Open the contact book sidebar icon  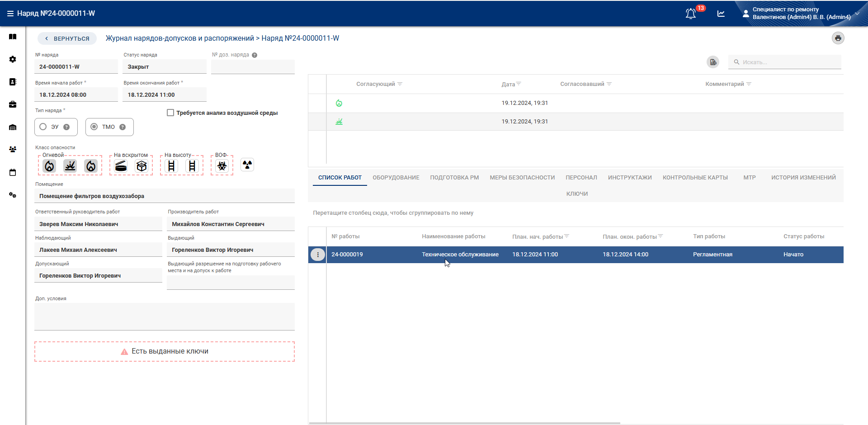click(x=13, y=82)
